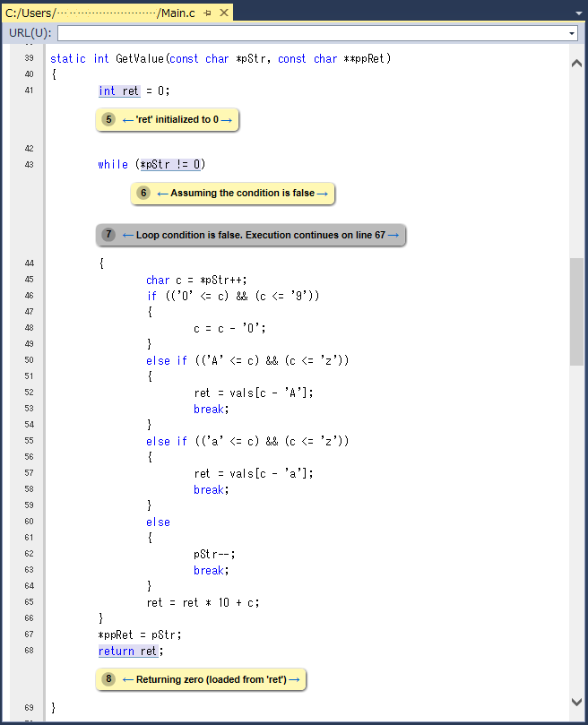Viewport: 588px width, 725px height.
Task: Close the Main.c tab
Action: coord(224,13)
